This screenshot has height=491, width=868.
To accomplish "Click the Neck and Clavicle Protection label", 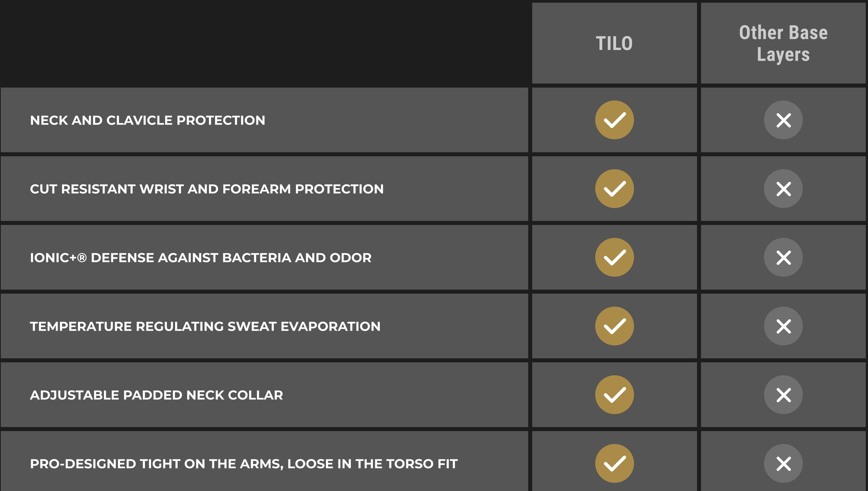I will [x=148, y=120].
